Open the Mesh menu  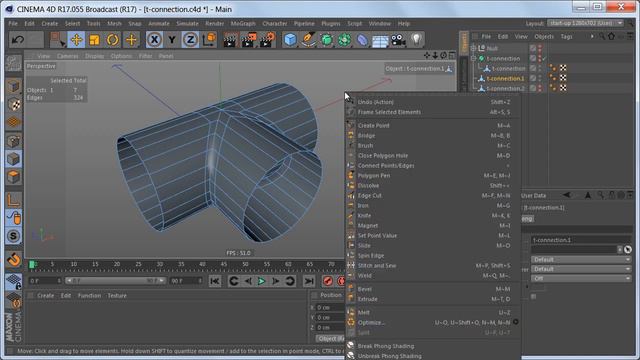[114, 24]
